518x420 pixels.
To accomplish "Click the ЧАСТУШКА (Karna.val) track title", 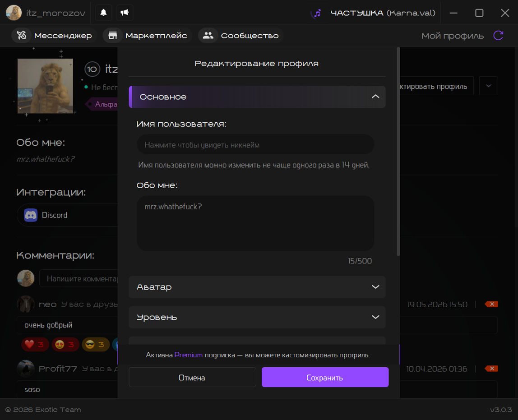I will pyautogui.click(x=383, y=13).
